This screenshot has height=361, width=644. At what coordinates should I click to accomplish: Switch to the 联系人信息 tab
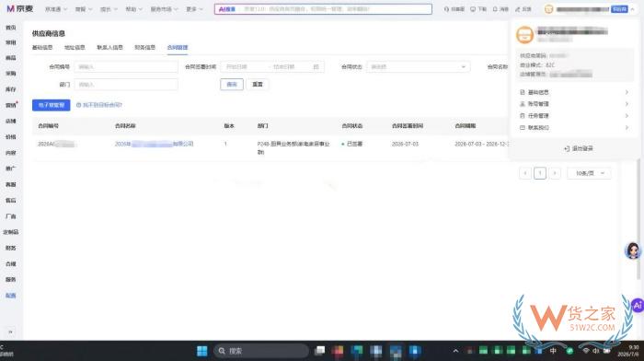(109, 47)
